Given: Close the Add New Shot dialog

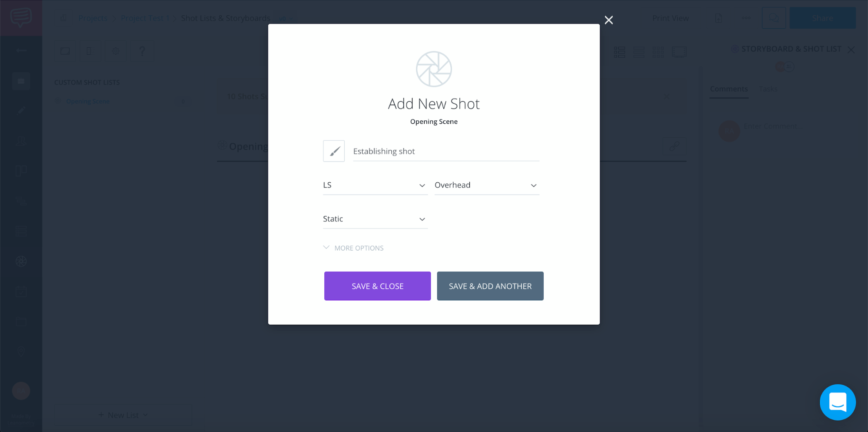Looking at the screenshot, I should (x=609, y=20).
